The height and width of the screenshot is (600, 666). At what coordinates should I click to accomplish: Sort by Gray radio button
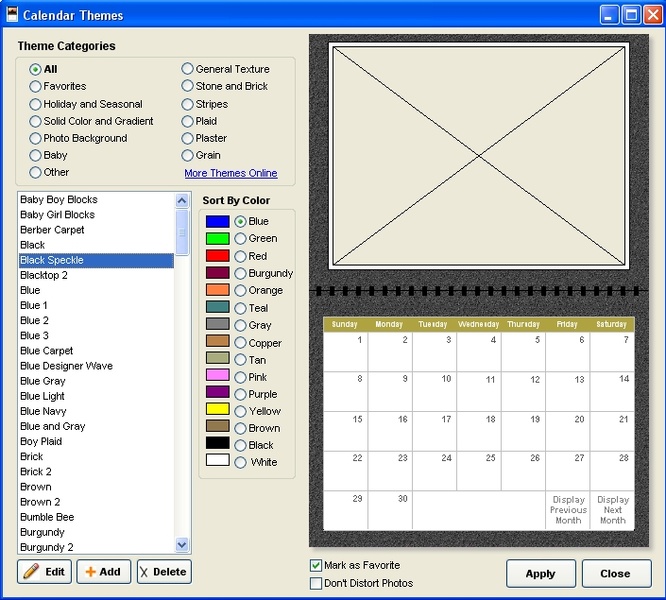[240, 325]
